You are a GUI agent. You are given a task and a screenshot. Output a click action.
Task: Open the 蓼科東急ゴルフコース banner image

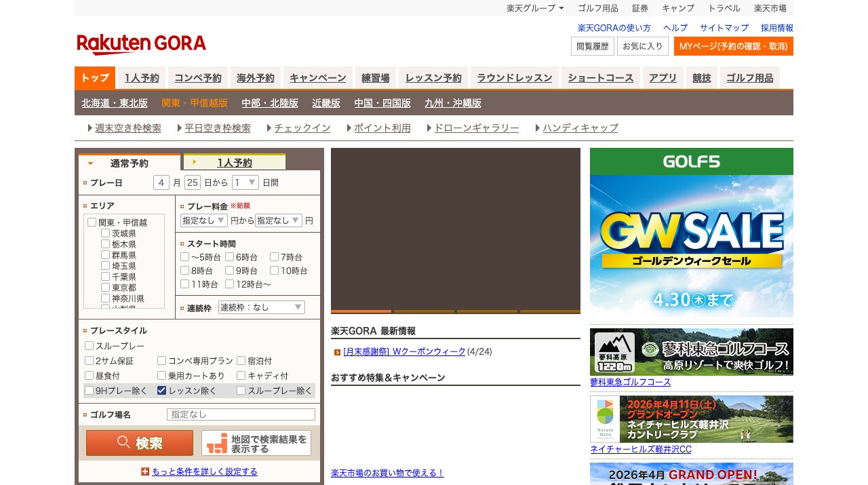pos(692,352)
